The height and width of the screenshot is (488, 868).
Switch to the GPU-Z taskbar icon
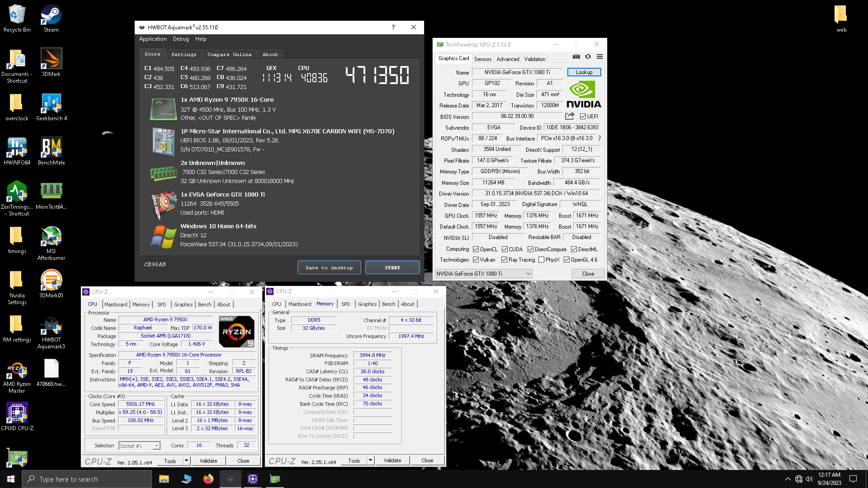pos(275,479)
